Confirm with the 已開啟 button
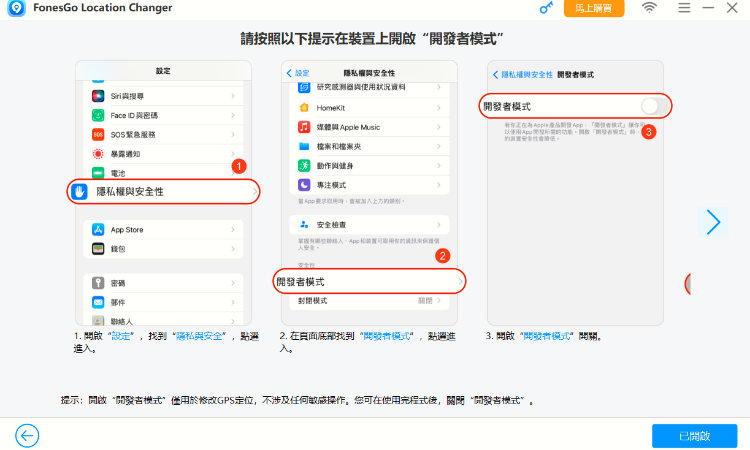Viewport: 750px width, 450px height. click(695, 436)
